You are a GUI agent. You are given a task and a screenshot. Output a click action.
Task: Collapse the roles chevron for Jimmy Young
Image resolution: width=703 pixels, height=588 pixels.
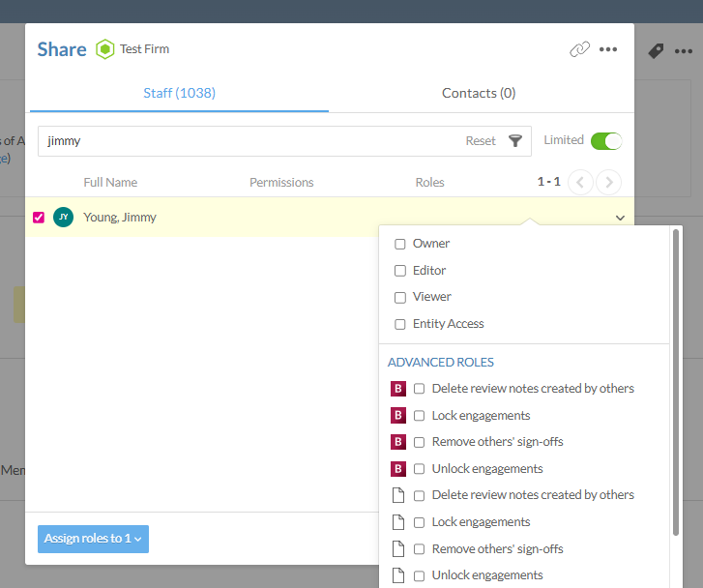620,218
